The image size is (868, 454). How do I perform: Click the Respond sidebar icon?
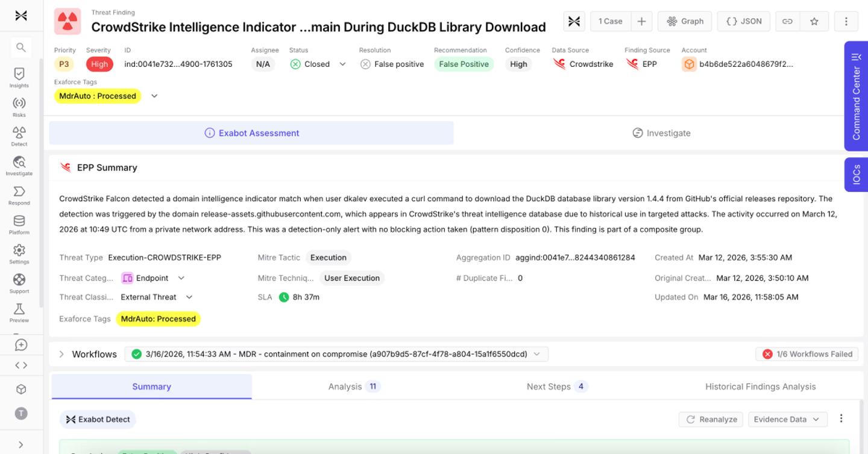click(19, 195)
